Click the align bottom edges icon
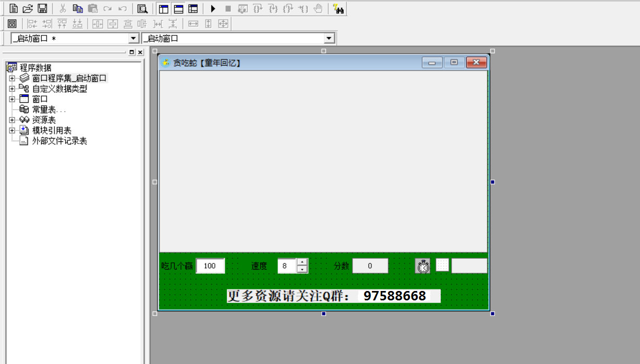Image resolution: width=640 pixels, height=364 pixels. (78, 23)
